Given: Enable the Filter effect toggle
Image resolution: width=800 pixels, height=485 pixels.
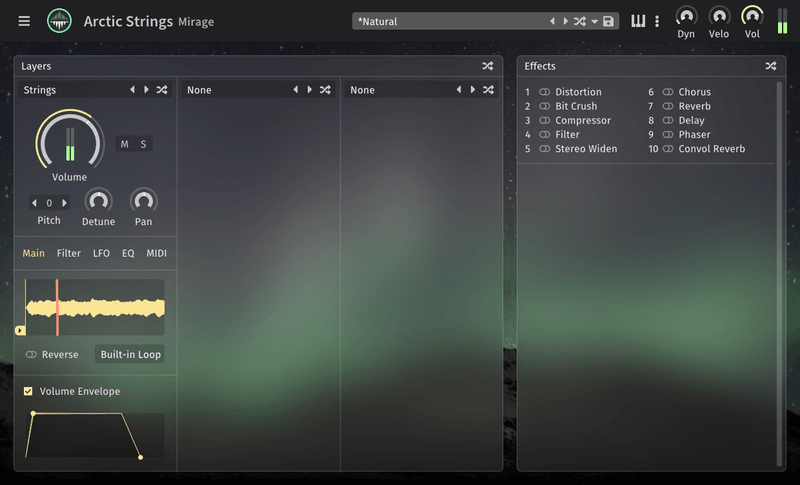Looking at the screenshot, I should coord(545,135).
